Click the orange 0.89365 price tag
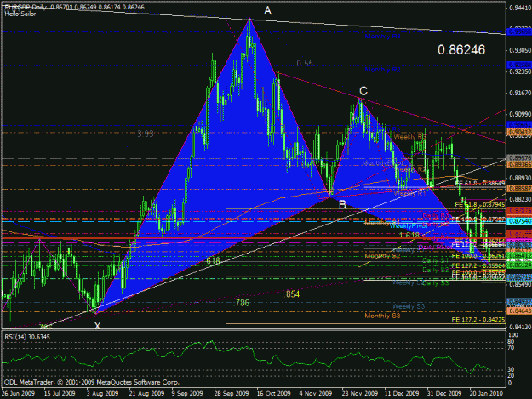This screenshot has height=399, width=532. pyautogui.click(x=519, y=165)
